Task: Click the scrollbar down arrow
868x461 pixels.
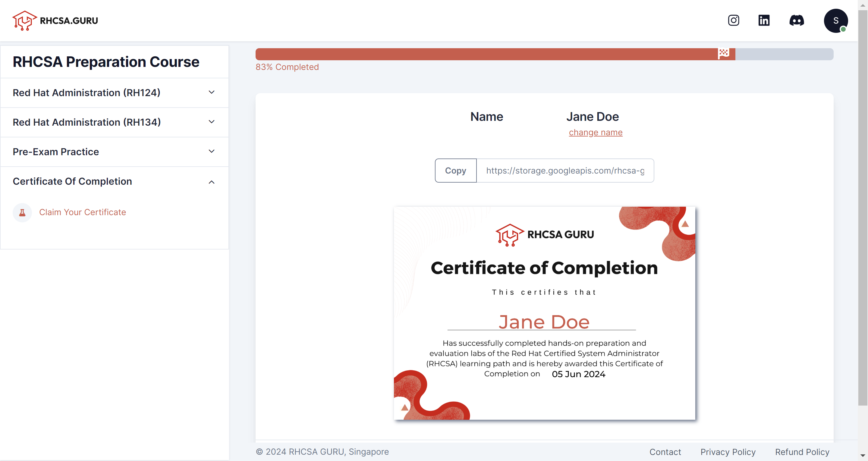Action: click(x=863, y=456)
